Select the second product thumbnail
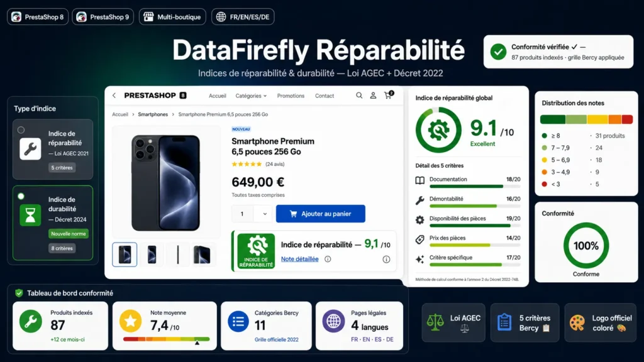Screen dimensions: 644x362 tap(152, 255)
